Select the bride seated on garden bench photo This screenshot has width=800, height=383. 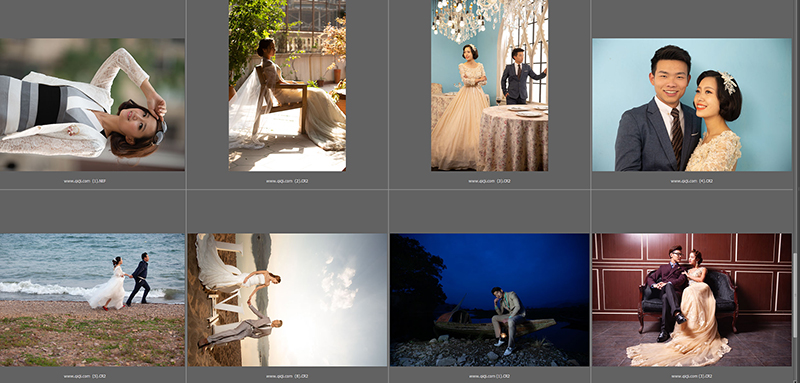[287, 85]
